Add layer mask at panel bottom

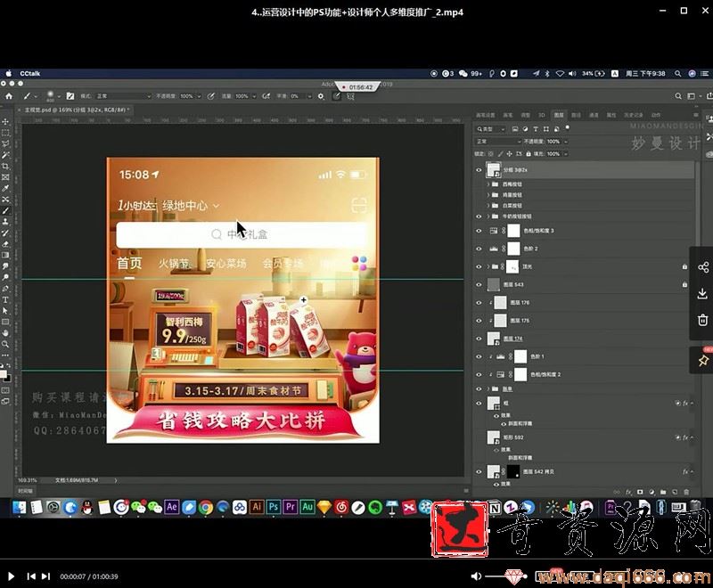[640, 492]
